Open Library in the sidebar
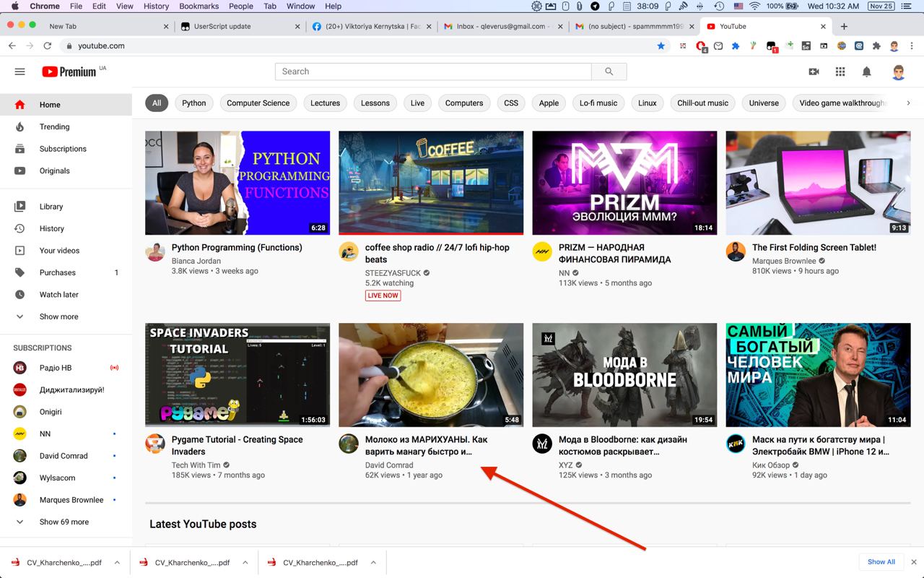 [x=66, y=207]
